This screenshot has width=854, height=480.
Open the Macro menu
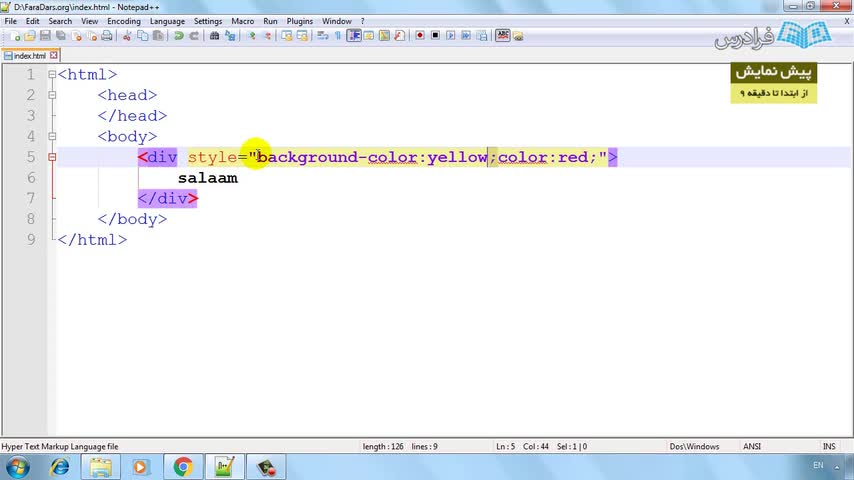coord(242,21)
